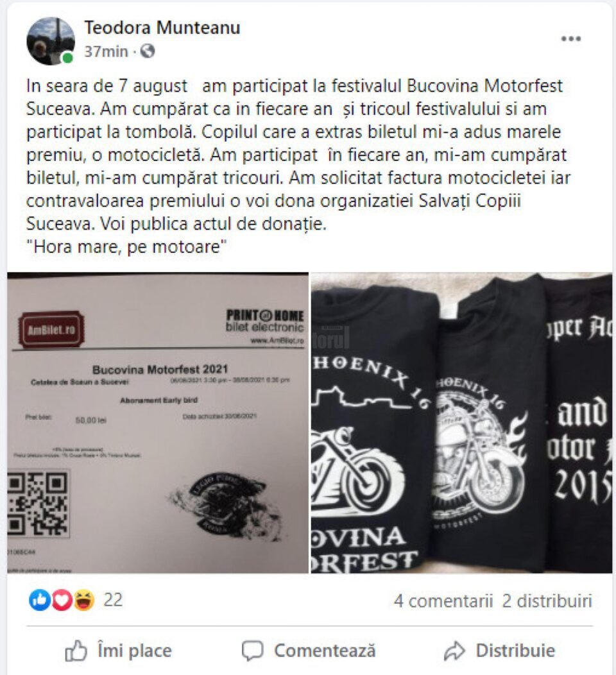Click the Îmi place like button
Screen dimensions: 616x675
(118, 651)
